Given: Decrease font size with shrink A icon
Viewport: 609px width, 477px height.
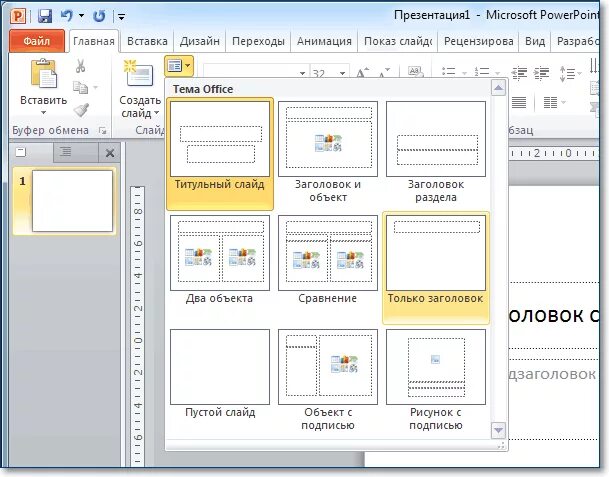Looking at the screenshot, I should (x=384, y=73).
